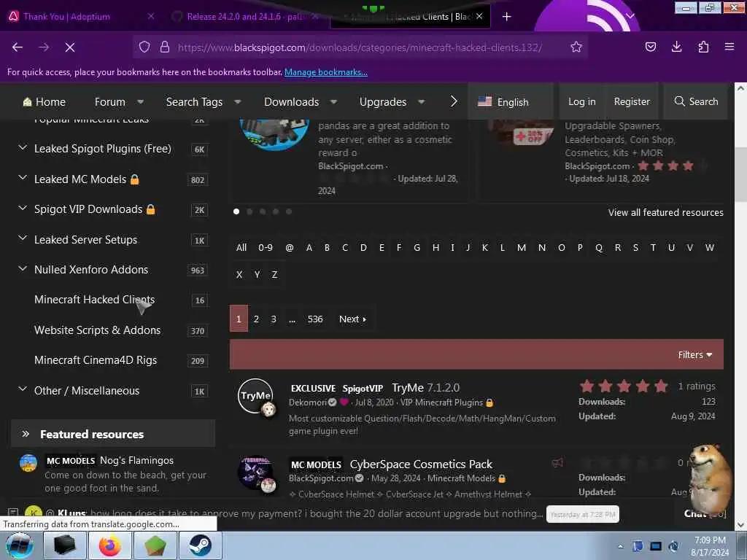
Task: Go back with the browser back arrow
Action: 18,47
